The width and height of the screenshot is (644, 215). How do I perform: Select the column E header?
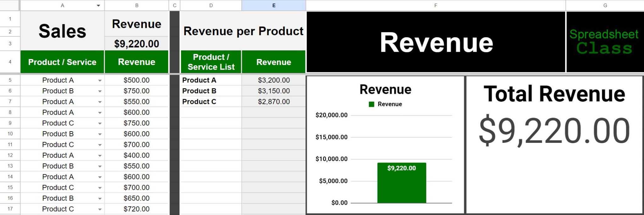[x=274, y=5]
